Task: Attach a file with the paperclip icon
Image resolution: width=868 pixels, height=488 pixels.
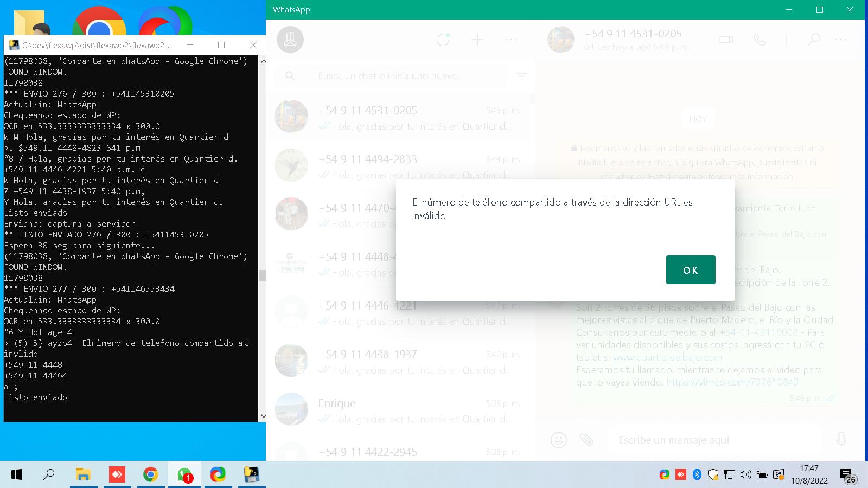Action: pos(586,440)
